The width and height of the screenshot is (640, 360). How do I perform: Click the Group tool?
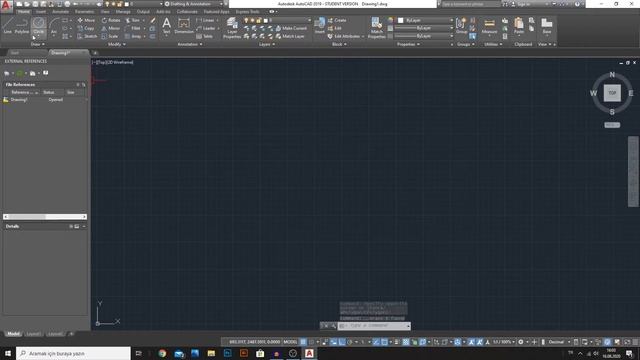click(462, 25)
